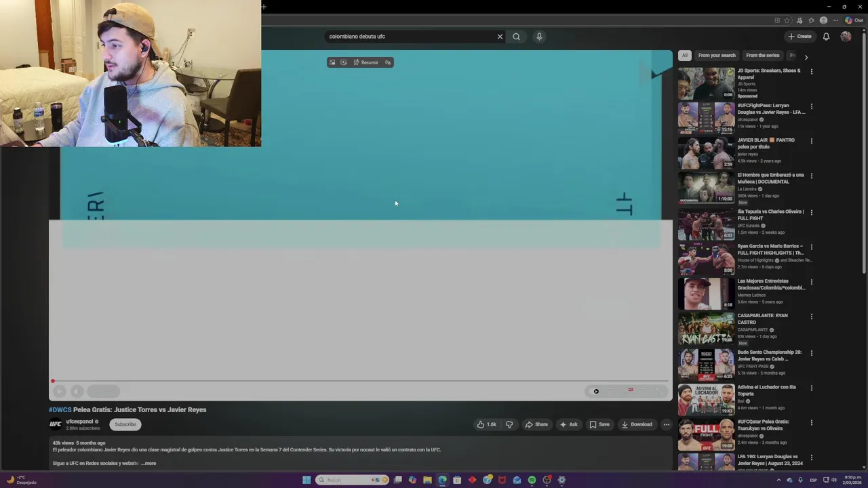Screen dimensions: 868x488
Task: Open 'Las Mejores Entrevistas Graciosas' thumbnail
Action: tap(706, 293)
